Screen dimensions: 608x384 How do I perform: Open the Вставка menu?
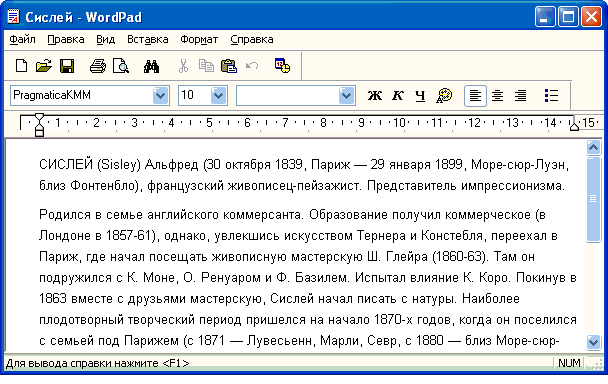pyautogui.click(x=148, y=40)
